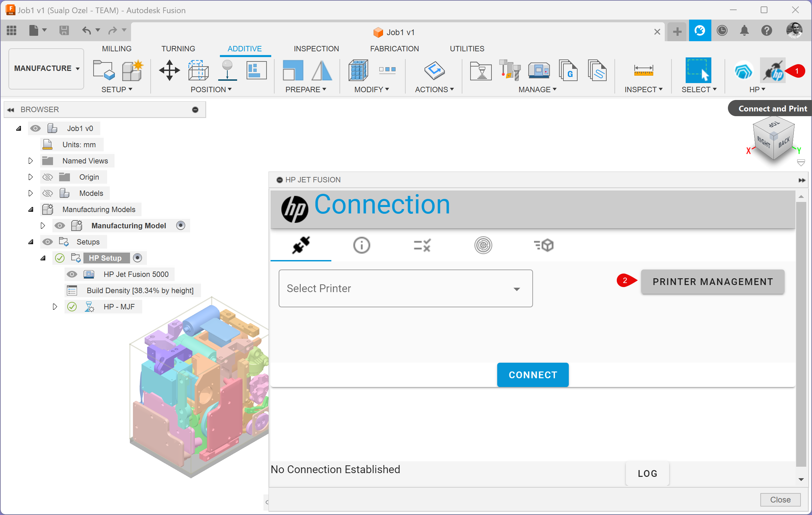This screenshot has width=812, height=515.
Task: Select the job list cube icon tab
Action: click(543, 245)
